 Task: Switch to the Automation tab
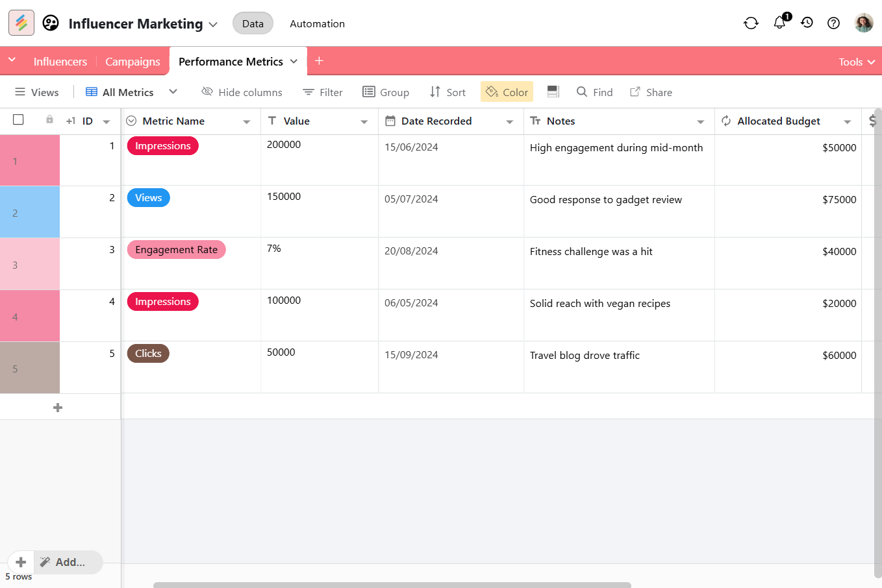(x=317, y=23)
